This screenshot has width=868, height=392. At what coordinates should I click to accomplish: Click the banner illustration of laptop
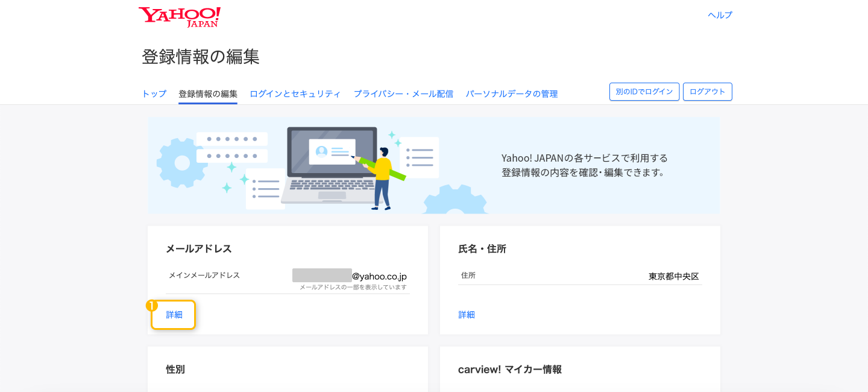click(332, 166)
